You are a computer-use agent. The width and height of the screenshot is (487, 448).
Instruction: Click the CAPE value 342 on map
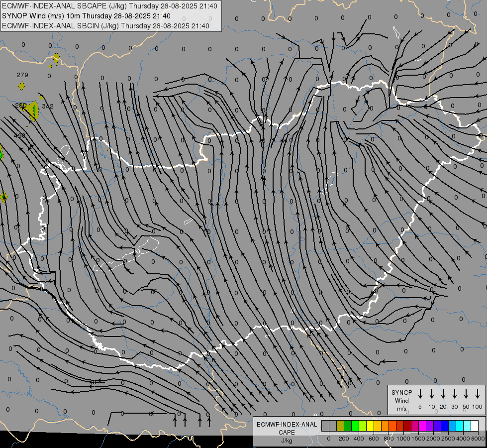48,107
